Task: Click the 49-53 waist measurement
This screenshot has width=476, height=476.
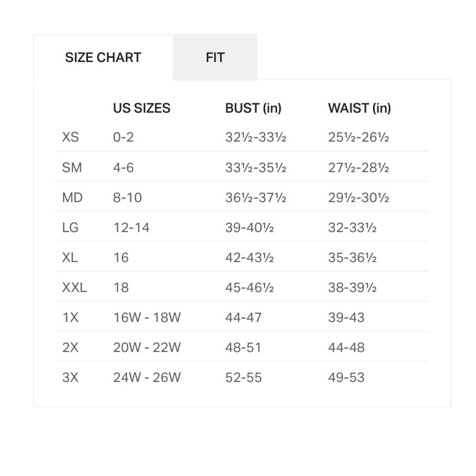Action: point(346,377)
